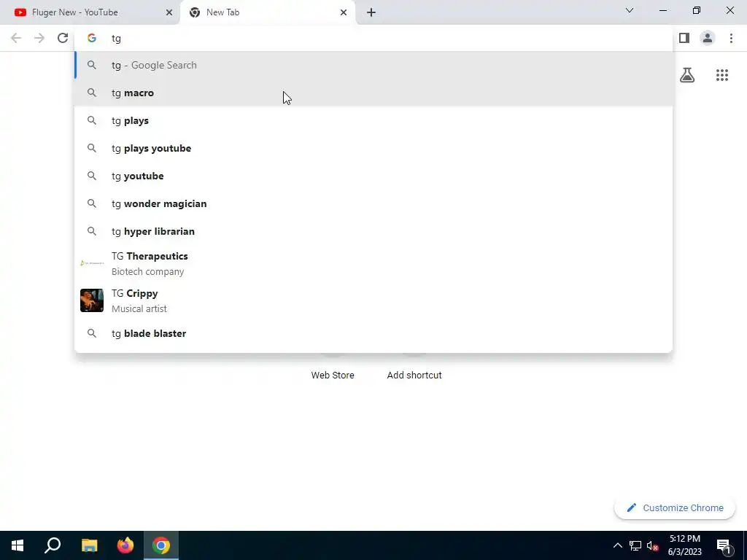Open the Windows Start menu
This screenshot has width=747, height=560.
(18, 545)
